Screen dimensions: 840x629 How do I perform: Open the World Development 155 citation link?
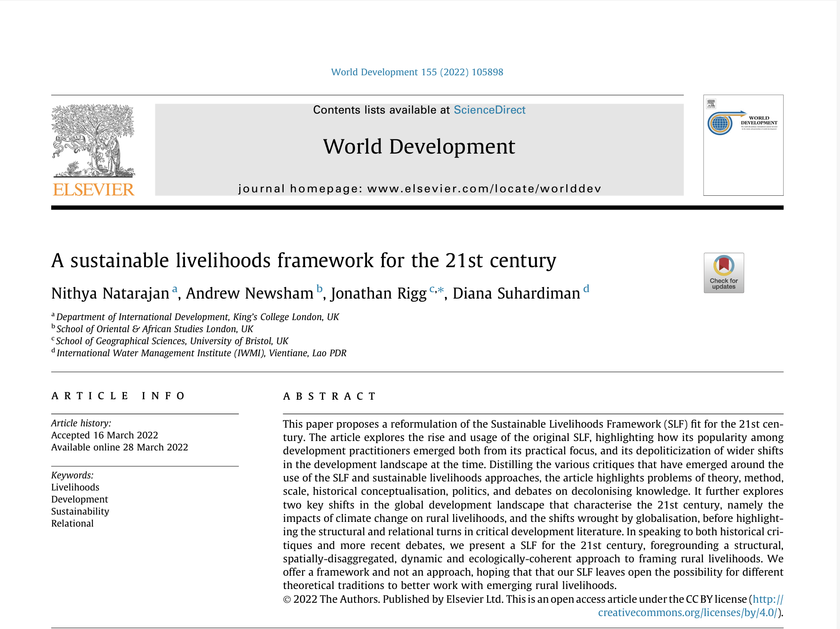[x=417, y=72]
